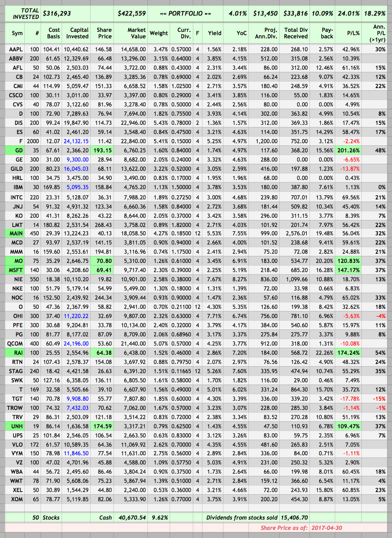
Task: Click TROW's P/L value -1.14%
Action: pos(348,408)
